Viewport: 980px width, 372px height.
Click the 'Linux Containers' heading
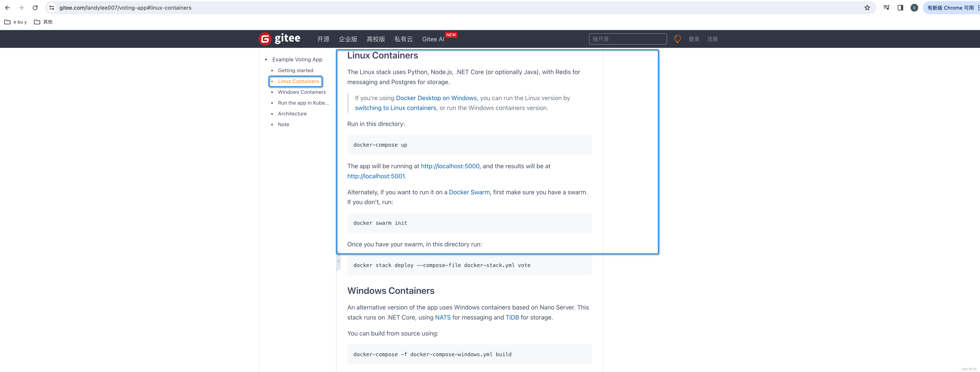(382, 56)
